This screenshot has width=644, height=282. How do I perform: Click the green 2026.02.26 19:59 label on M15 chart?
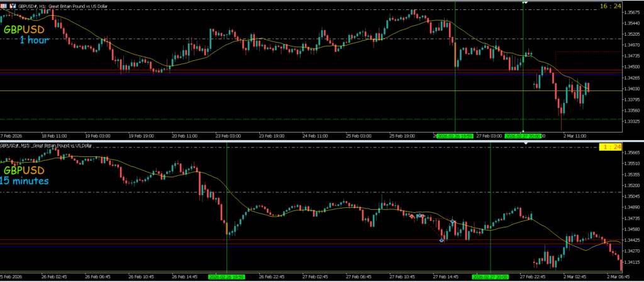tap(226, 276)
